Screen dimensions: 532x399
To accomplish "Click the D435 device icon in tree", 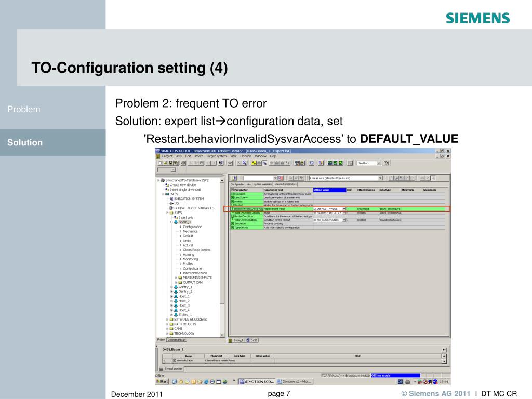I will [167, 194].
